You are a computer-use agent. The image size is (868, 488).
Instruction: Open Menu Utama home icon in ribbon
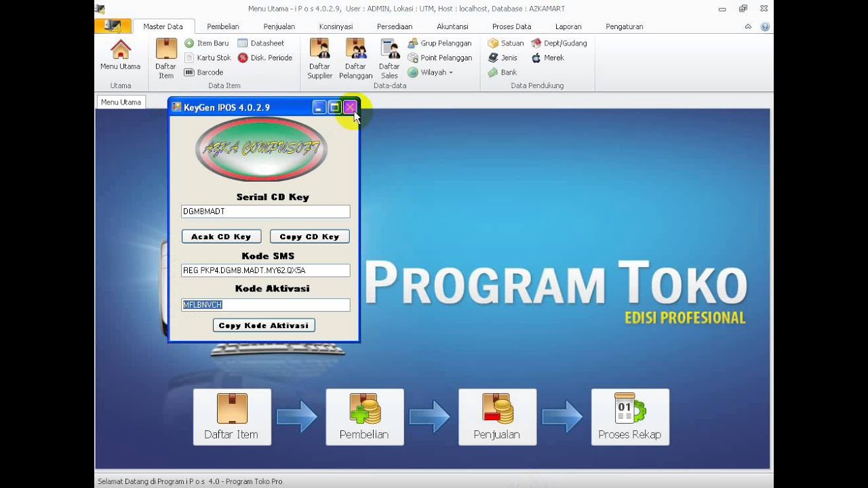[120, 56]
